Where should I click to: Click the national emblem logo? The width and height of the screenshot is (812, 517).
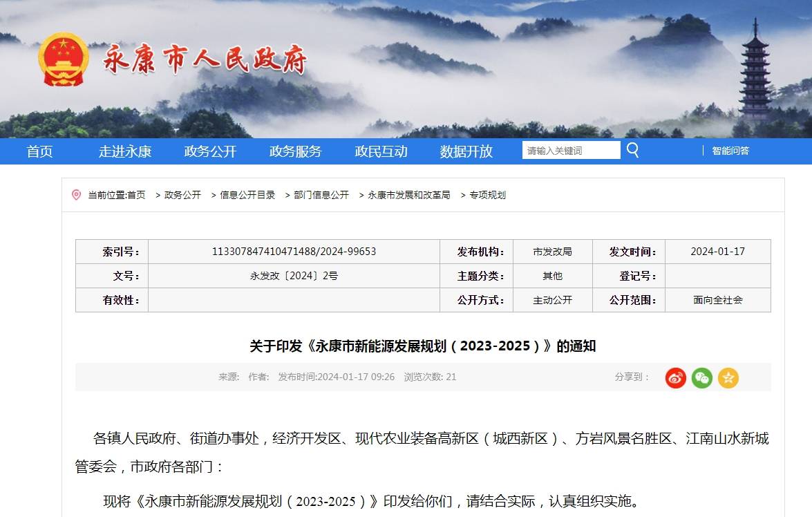(64, 59)
